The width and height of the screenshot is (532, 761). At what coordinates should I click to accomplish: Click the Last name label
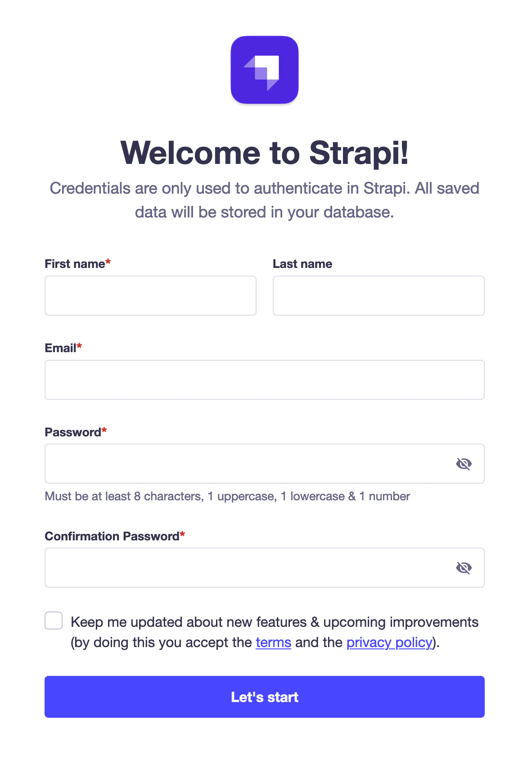pos(302,263)
